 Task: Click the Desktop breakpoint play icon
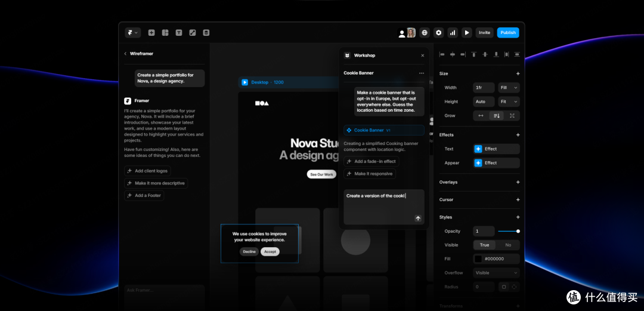pyautogui.click(x=245, y=82)
